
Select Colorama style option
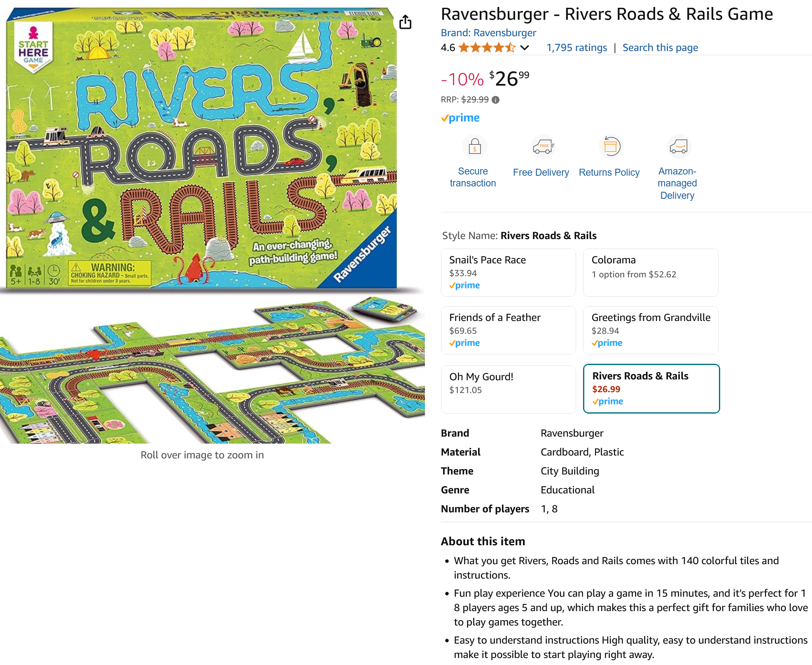click(x=651, y=272)
